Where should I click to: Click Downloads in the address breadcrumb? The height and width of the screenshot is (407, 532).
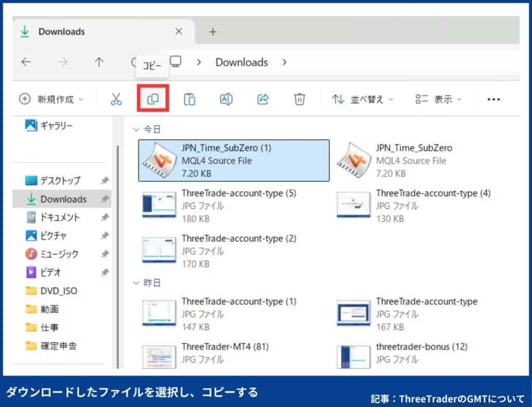coord(241,62)
